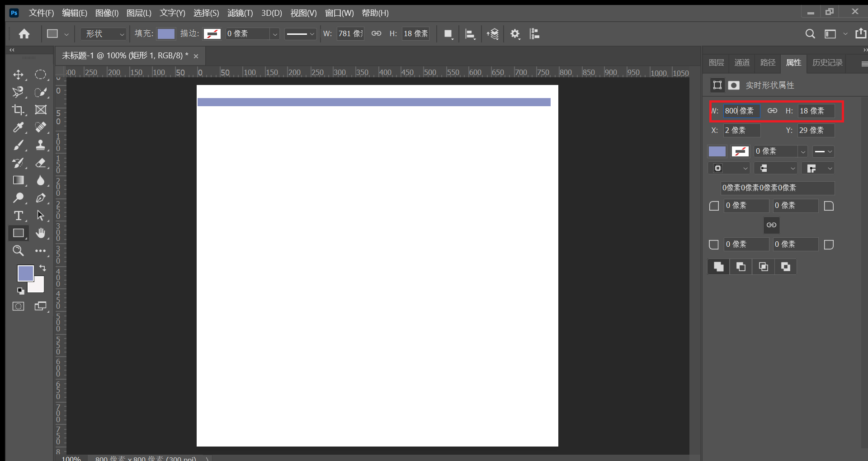
Task: Click the Home icon in options bar
Action: [24, 34]
